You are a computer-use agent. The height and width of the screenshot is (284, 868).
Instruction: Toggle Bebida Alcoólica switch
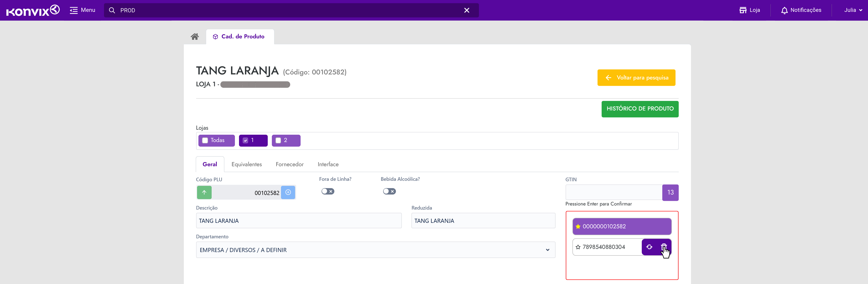pyautogui.click(x=389, y=191)
